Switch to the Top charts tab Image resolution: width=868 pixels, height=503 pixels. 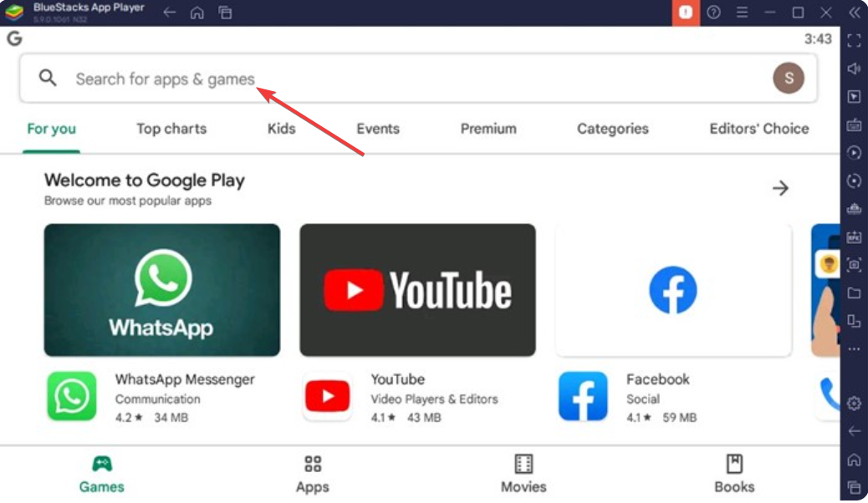(x=171, y=129)
